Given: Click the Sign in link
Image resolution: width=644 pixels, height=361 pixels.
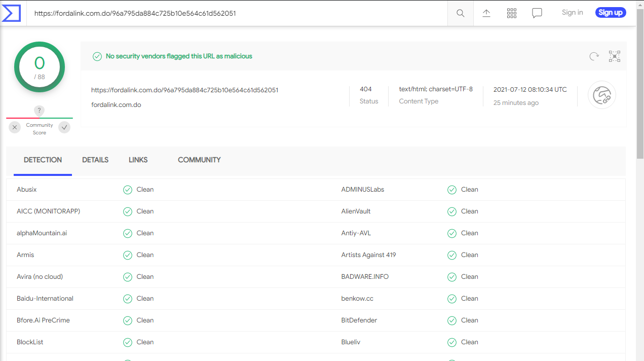Looking at the screenshot, I should click(x=572, y=12).
